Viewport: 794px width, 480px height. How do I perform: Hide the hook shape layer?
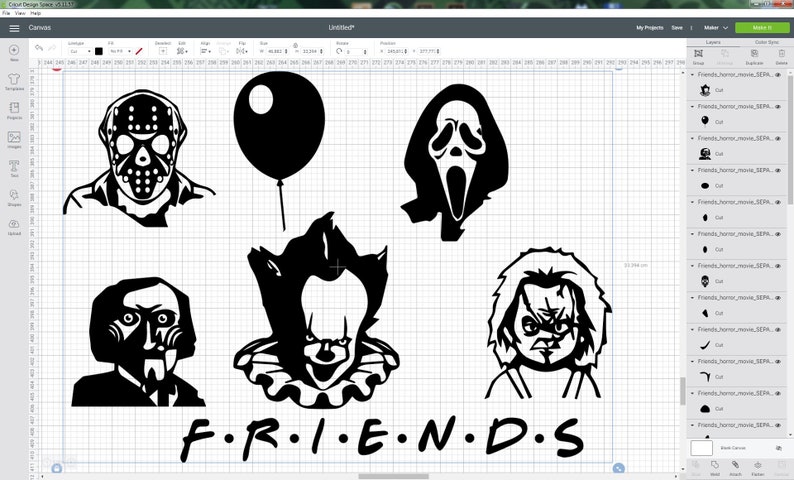(778, 362)
